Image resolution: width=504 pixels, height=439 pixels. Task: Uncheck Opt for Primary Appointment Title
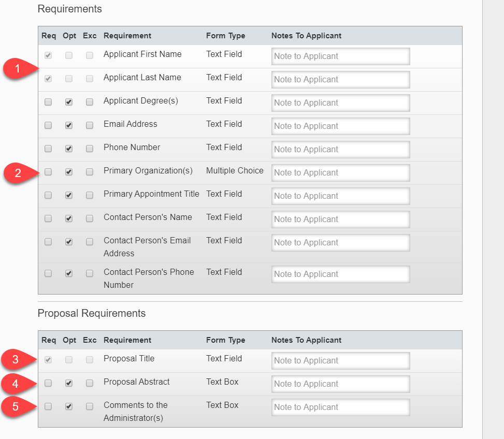pos(69,195)
